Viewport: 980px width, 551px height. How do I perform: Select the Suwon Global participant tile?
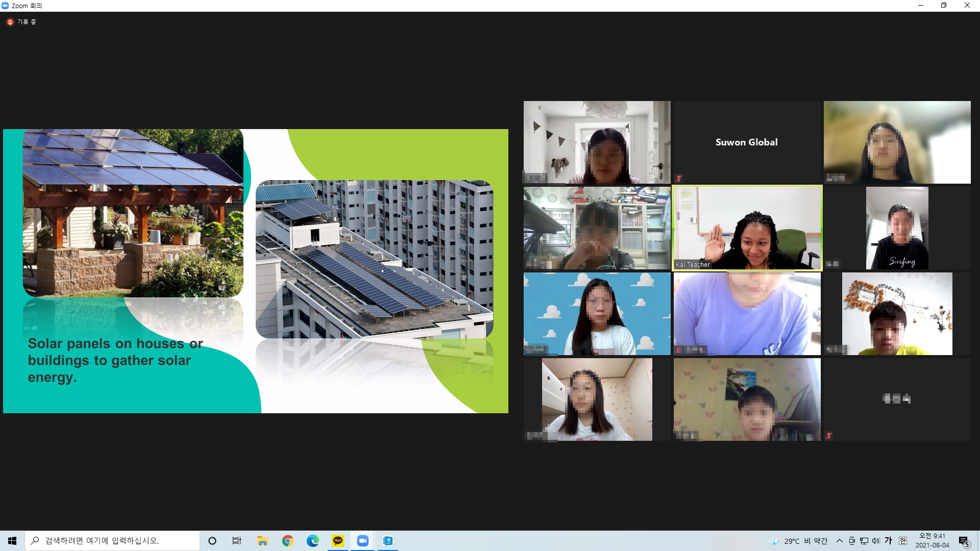746,142
